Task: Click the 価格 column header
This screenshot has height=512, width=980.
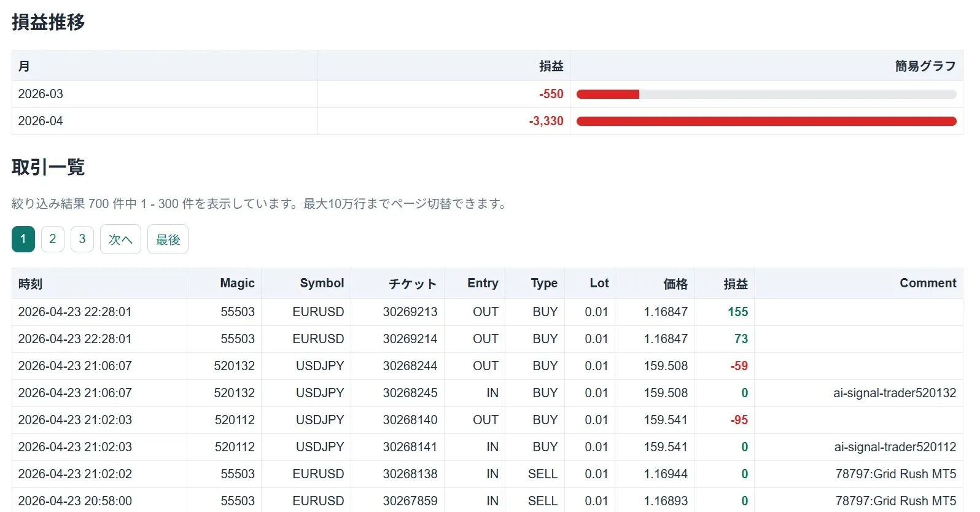Action: [x=675, y=284]
